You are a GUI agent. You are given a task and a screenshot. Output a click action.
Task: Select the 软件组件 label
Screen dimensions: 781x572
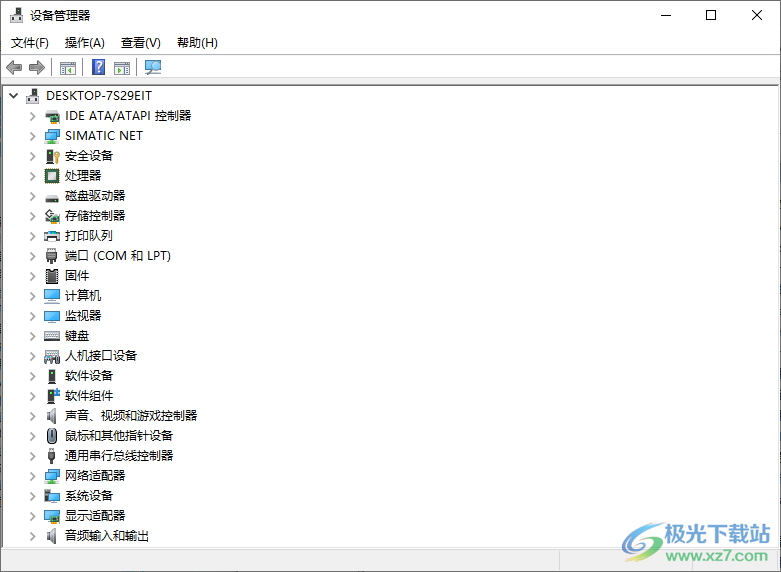[x=89, y=396]
